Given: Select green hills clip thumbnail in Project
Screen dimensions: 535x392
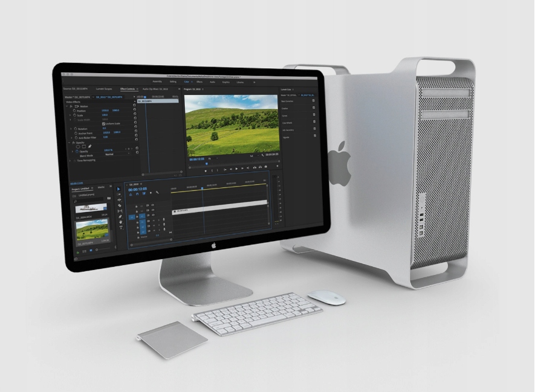Looking at the screenshot, I should [92, 230].
